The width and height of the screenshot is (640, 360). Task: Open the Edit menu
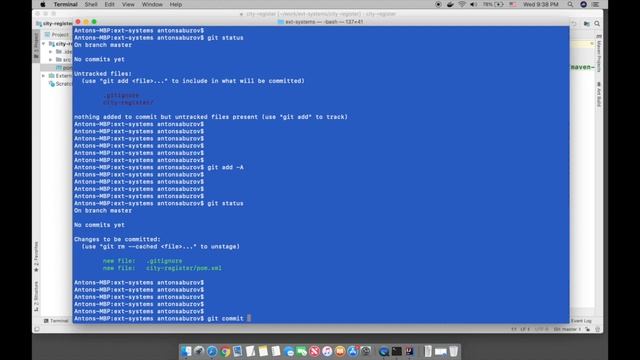tap(109, 4)
